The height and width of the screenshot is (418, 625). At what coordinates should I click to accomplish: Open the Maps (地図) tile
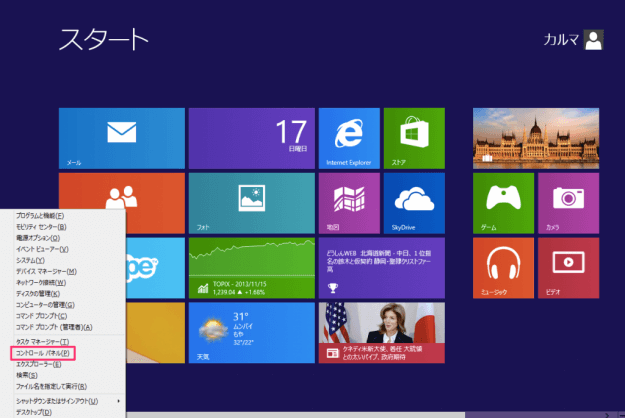(349, 203)
